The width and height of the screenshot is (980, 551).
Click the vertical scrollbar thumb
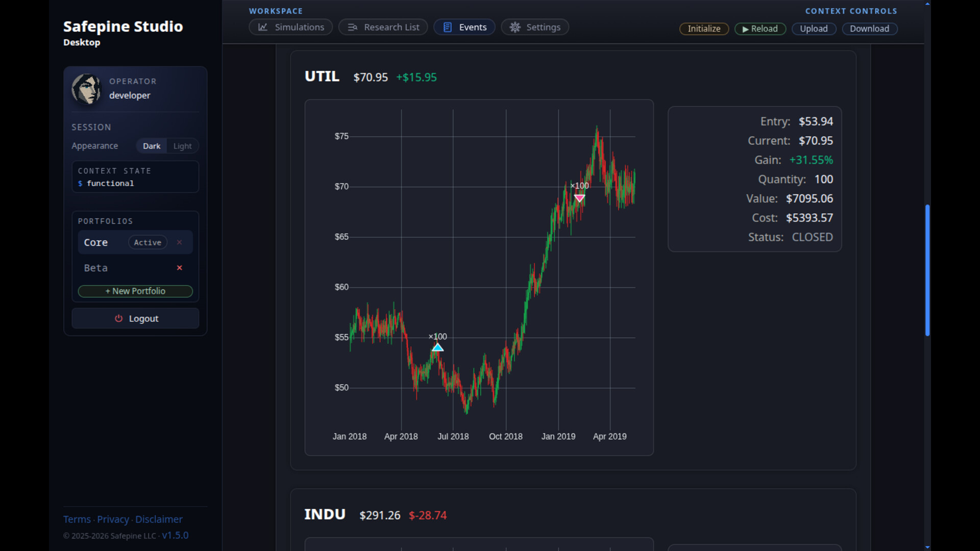[927, 270]
